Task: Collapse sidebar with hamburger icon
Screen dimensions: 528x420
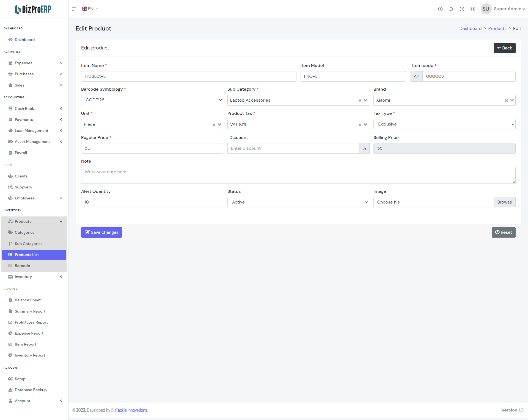Action: click(x=74, y=9)
